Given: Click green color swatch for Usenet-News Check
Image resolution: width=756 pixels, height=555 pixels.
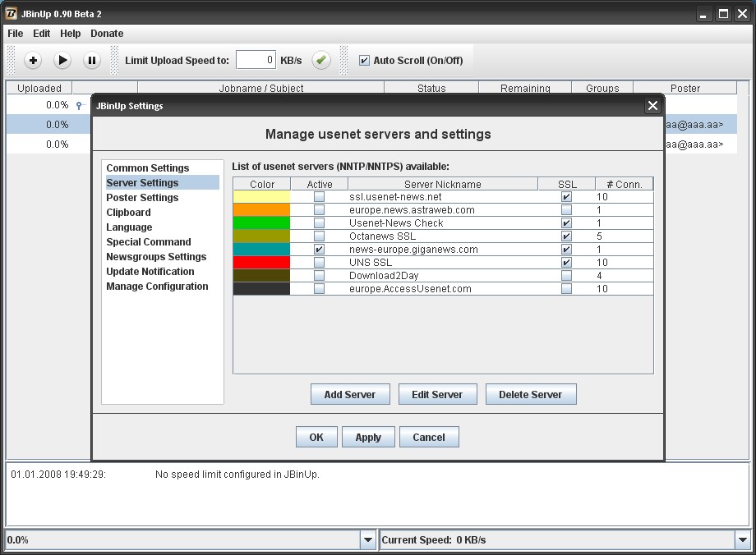Looking at the screenshot, I should pyautogui.click(x=262, y=223).
